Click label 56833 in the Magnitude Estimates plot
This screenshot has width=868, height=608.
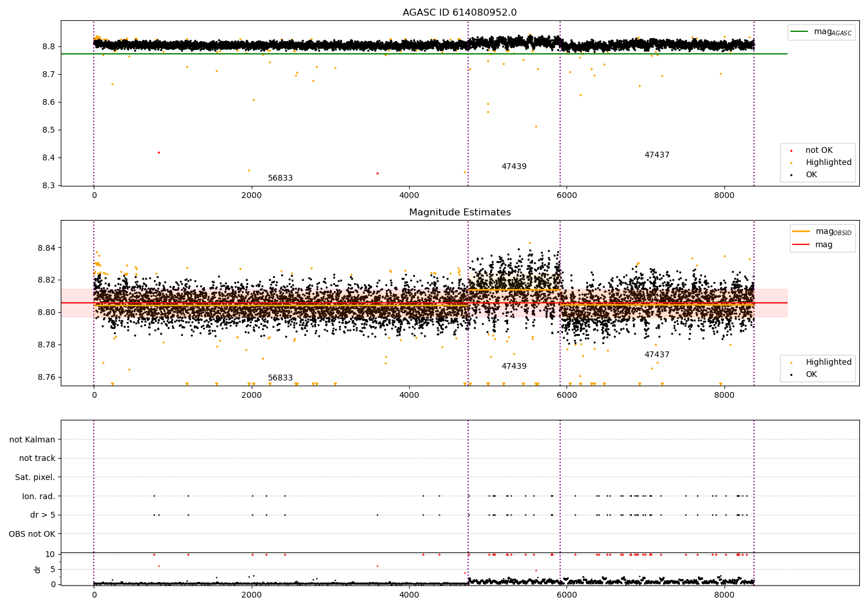pos(280,378)
